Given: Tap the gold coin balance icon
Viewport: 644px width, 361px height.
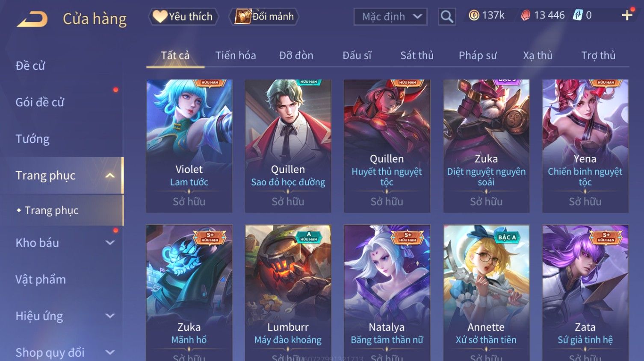Looking at the screenshot, I should point(474,15).
